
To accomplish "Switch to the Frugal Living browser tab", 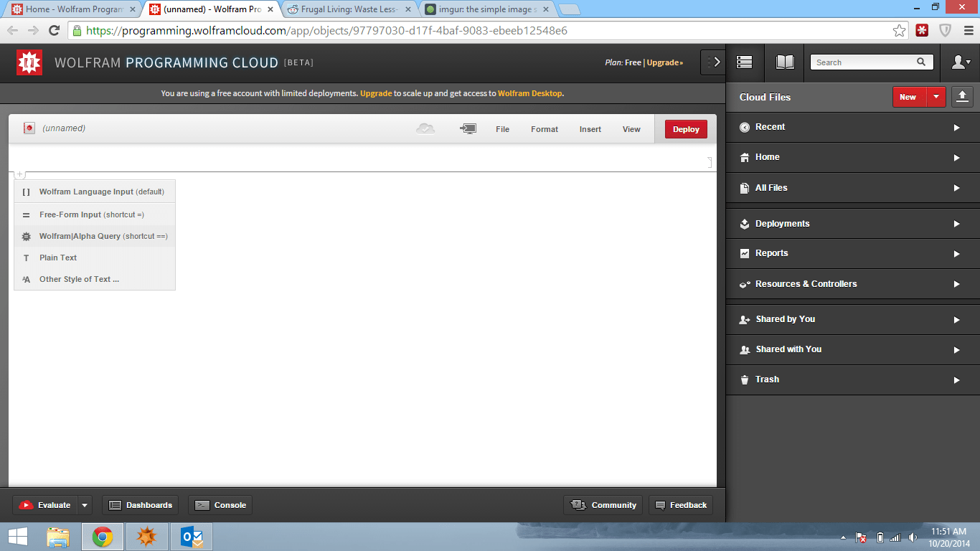I will pos(349,9).
